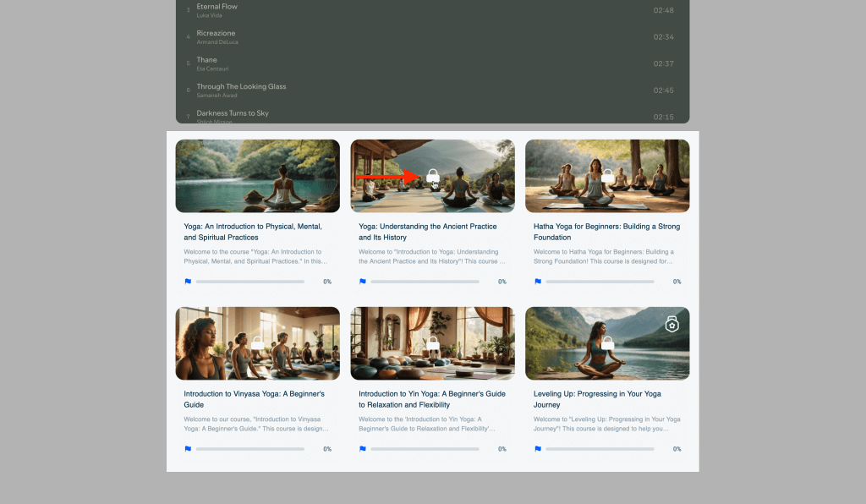
Task: Click the lock icon on the Yin Yoga thumbnail
Action: point(432,342)
